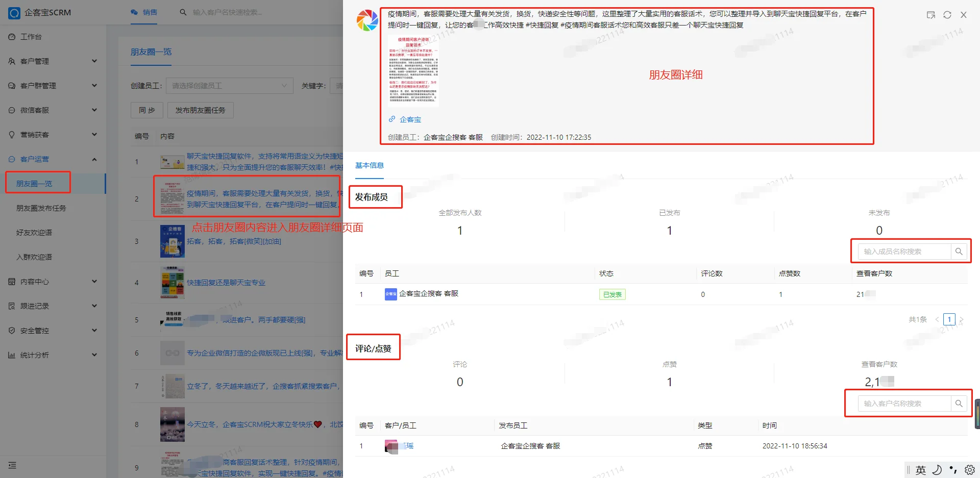Click the row 4 moment thumbnail
Image resolution: width=980 pixels, height=478 pixels.
(x=173, y=283)
